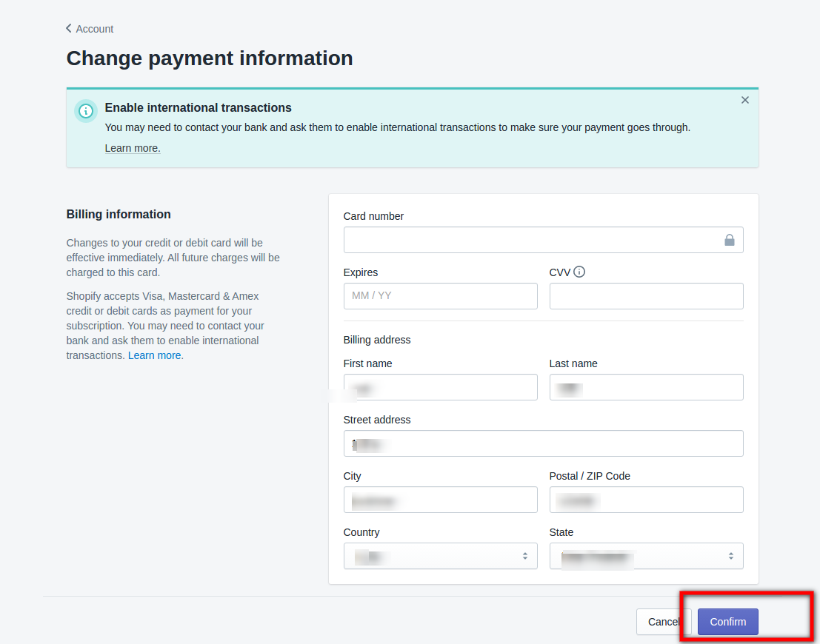The height and width of the screenshot is (644, 820).
Task: Dismiss the international transactions banner
Action: tap(744, 100)
